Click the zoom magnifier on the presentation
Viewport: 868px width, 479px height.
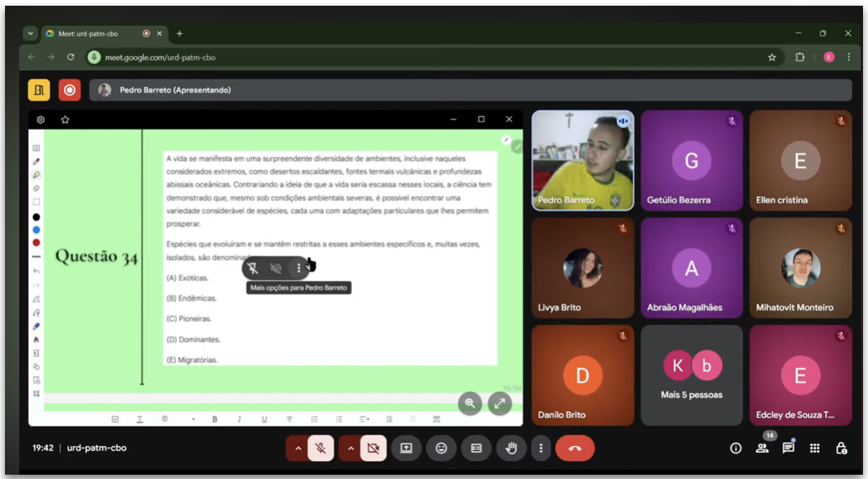coord(470,403)
